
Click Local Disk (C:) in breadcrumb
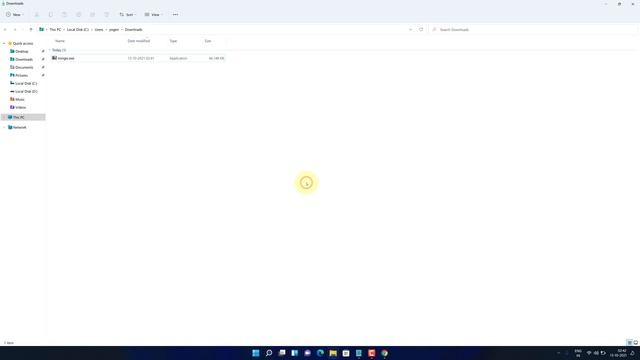pyautogui.click(x=78, y=30)
